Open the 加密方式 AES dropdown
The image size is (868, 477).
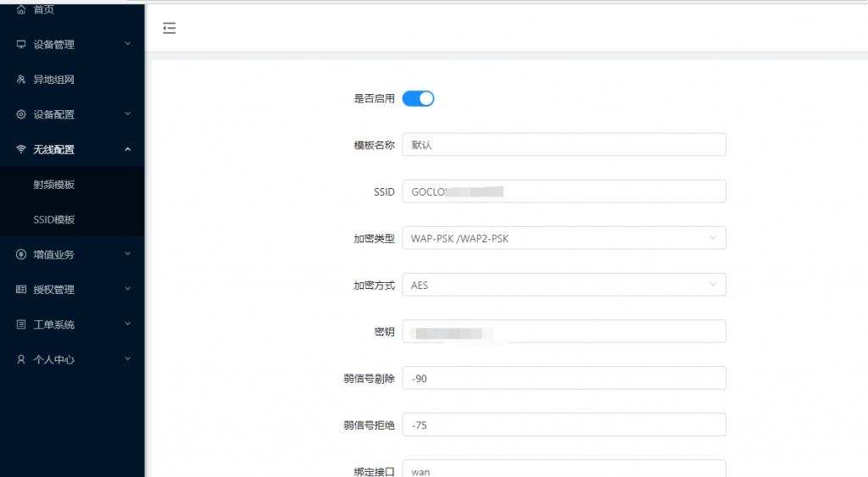coord(564,285)
